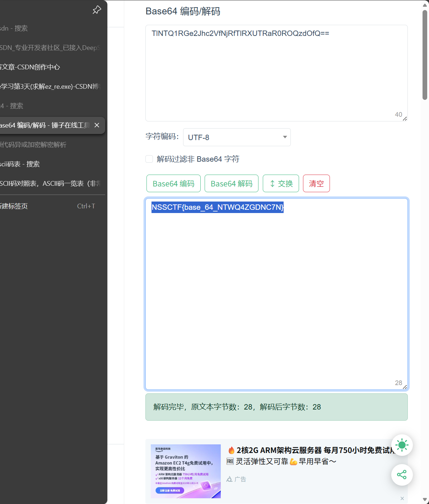
Task: Open sharing options via the share icon
Action: tap(402, 475)
